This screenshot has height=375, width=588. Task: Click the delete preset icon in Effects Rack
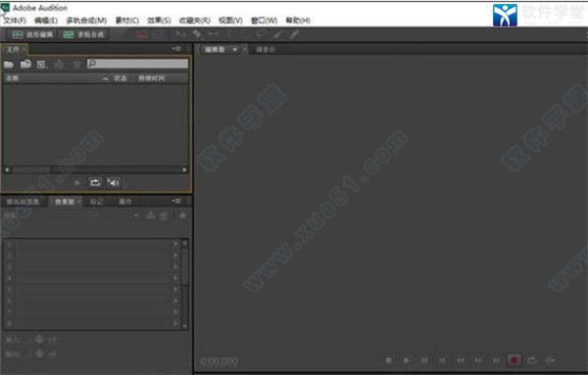point(164,215)
